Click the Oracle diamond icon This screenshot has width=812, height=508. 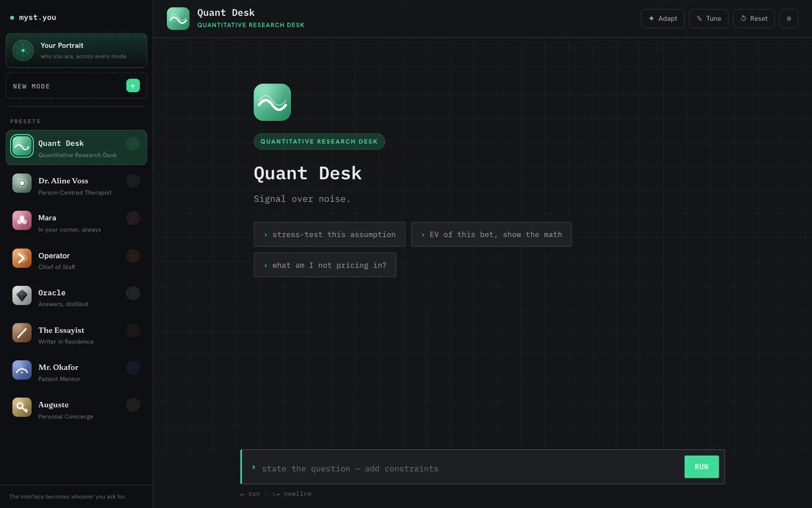coord(22,295)
